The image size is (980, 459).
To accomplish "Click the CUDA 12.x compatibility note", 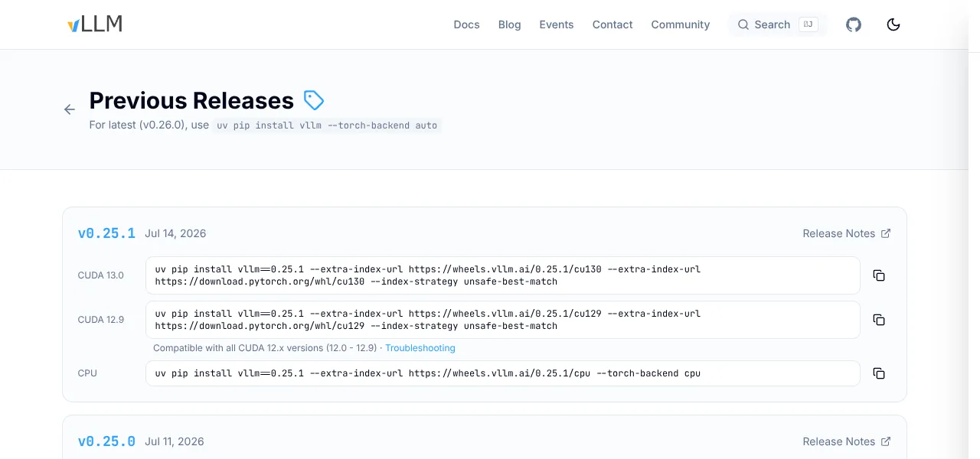I will [x=265, y=348].
